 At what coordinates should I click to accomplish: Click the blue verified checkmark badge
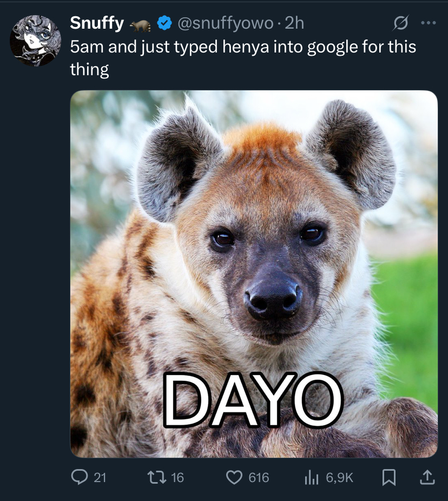[164, 23]
